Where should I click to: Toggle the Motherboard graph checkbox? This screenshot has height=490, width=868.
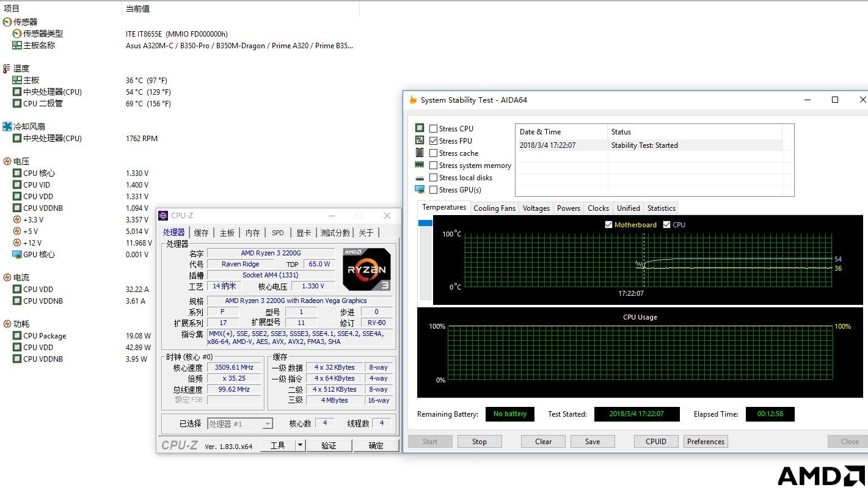(x=608, y=225)
